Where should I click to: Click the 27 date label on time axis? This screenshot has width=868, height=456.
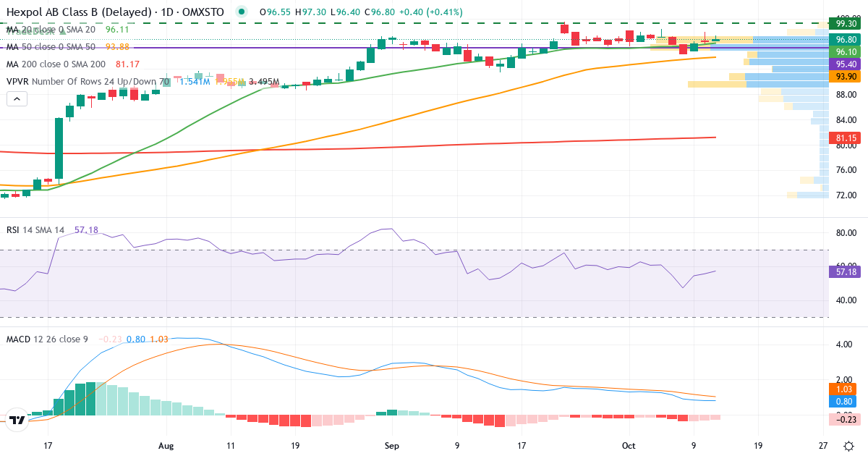click(x=824, y=446)
